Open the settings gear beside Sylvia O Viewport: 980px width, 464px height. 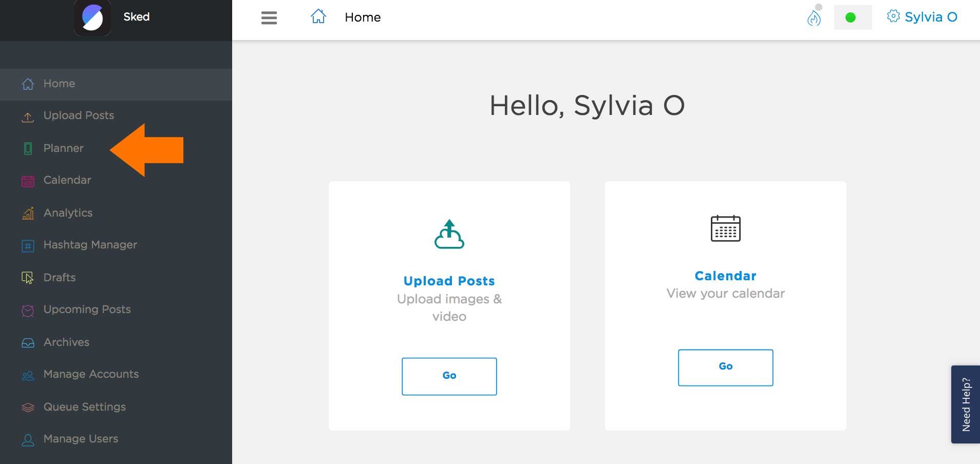894,16
